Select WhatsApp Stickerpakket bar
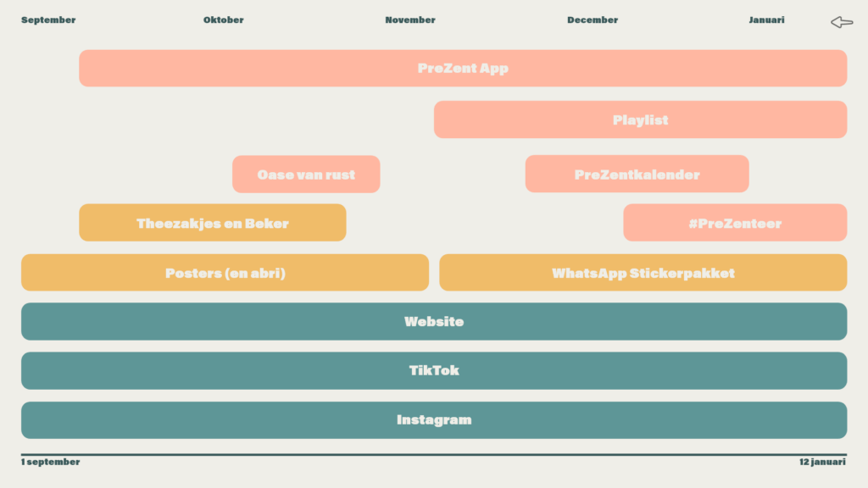This screenshot has height=488, width=868. 643,272
